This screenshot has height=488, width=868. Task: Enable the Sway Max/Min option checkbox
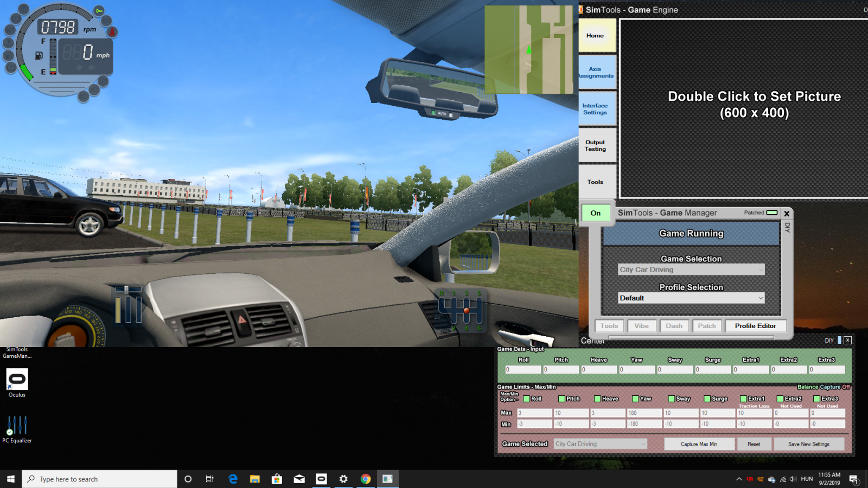(x=672, y=399)
